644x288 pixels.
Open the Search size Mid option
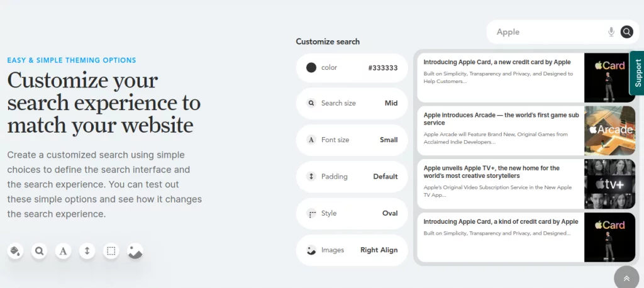pos(352,104)
